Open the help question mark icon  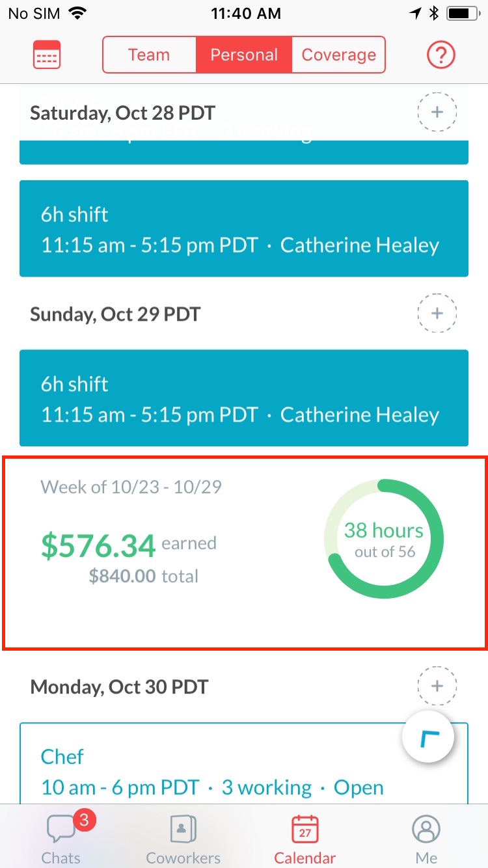[x=441, y=55]
